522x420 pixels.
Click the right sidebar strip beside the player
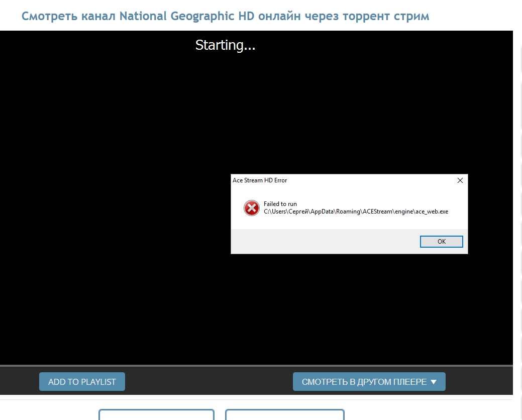[518, 201]
